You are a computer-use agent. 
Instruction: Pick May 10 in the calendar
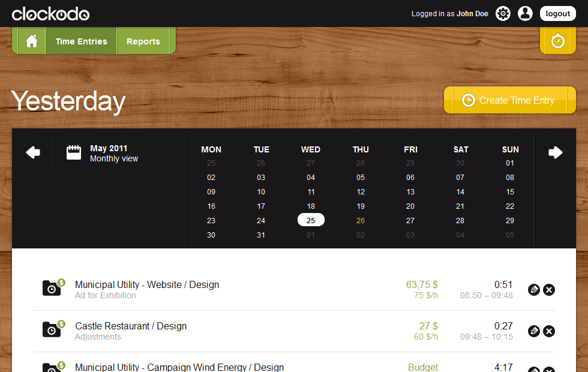(261, 192)
